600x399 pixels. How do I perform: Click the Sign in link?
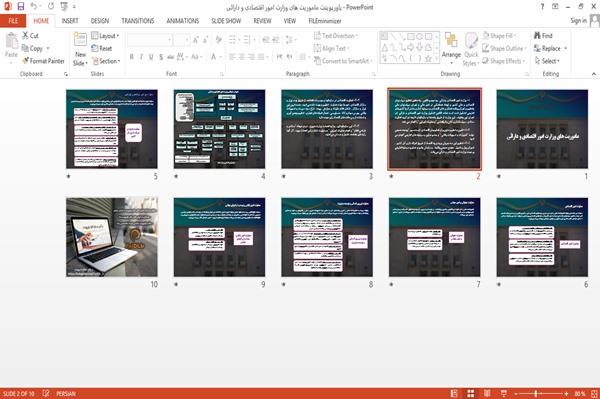coord(579,21)
